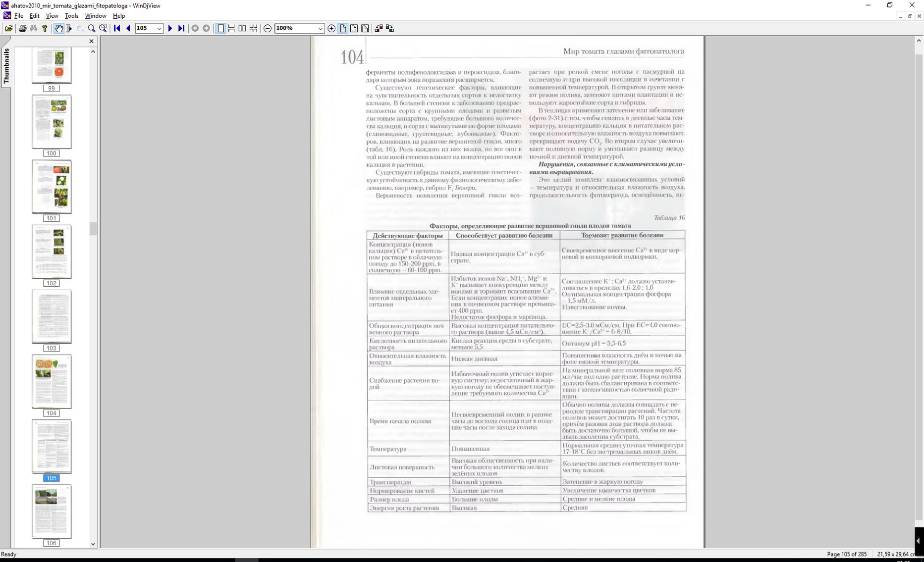Click the left of the two rightmost toolbar icons

(379, 28)
